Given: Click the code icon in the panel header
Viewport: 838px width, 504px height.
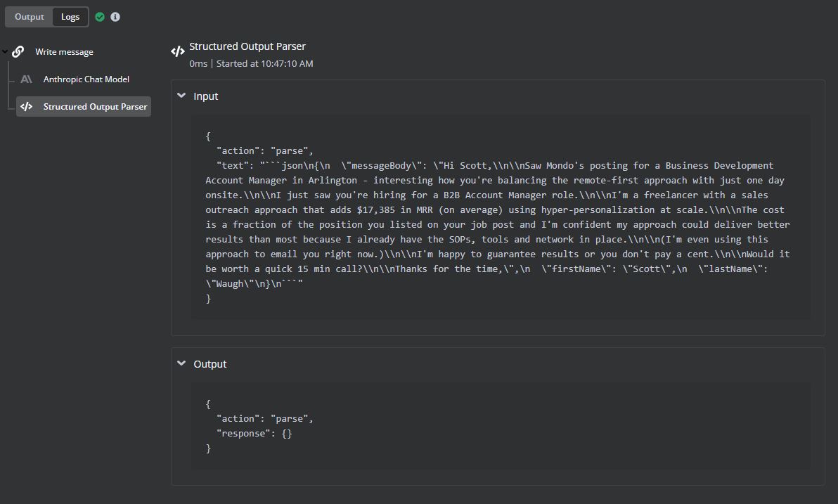Looking at the screenshot, I should point(178,51).
